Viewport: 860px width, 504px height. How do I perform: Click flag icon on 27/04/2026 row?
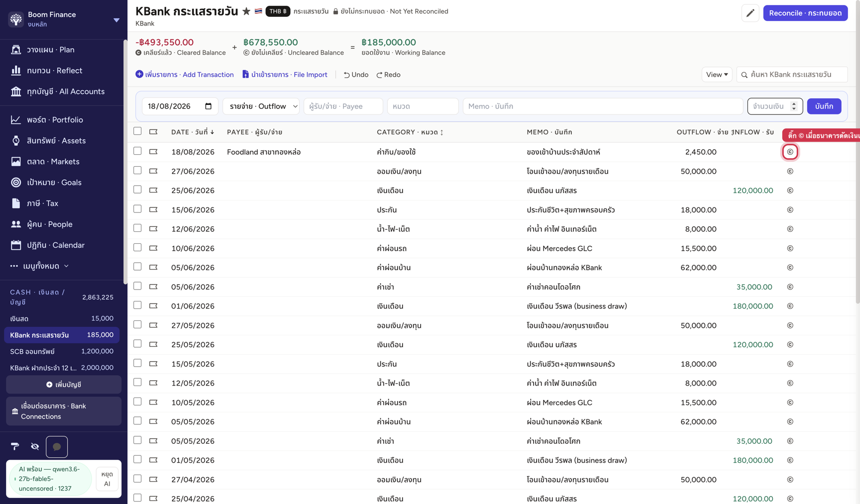tap(153, 480)
